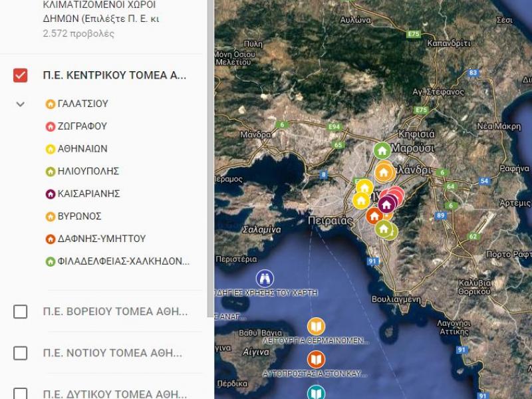This screenshot has height=399, width=532.
Task: Collapse the ΚΕΝΤΡΙΚΟΥ ΤΟΜΕΑ layer list chevron
Action: 21,104
